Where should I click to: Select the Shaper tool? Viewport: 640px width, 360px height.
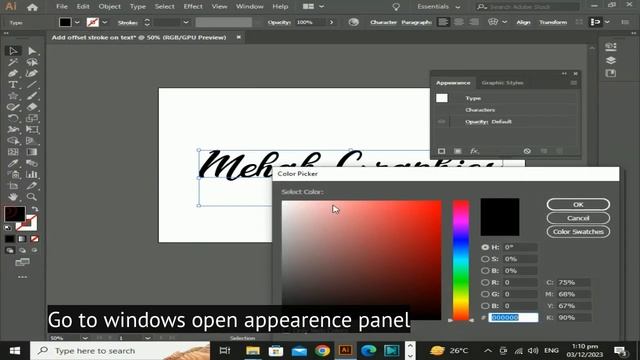(x=13, y=107)
